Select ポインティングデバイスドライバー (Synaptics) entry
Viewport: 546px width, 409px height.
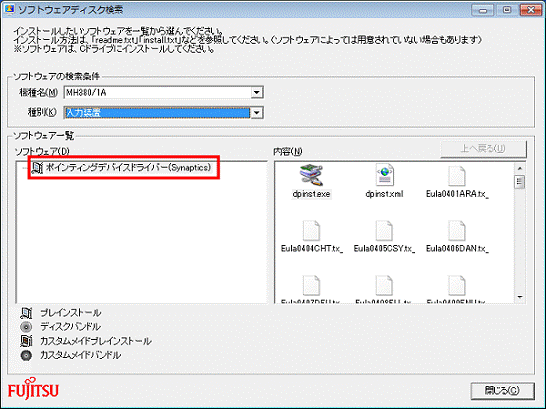[x=128, y=167]
